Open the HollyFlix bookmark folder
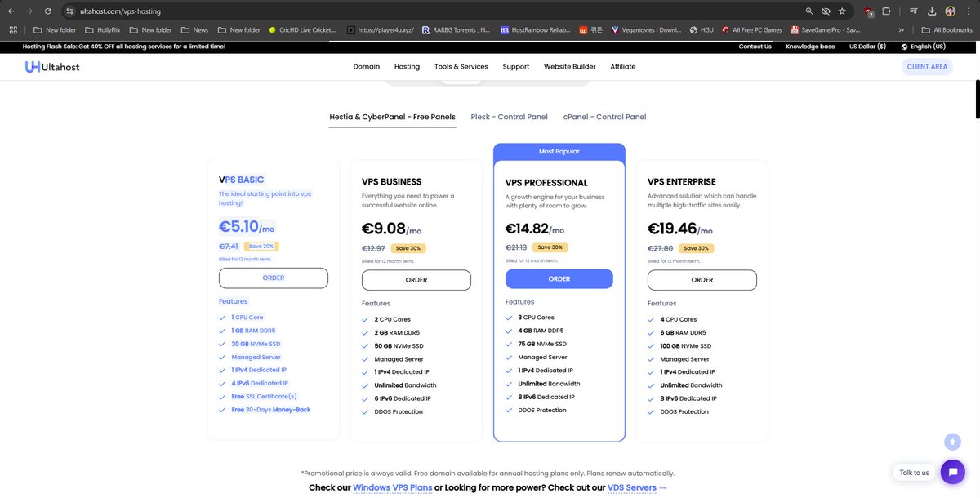 102,29
